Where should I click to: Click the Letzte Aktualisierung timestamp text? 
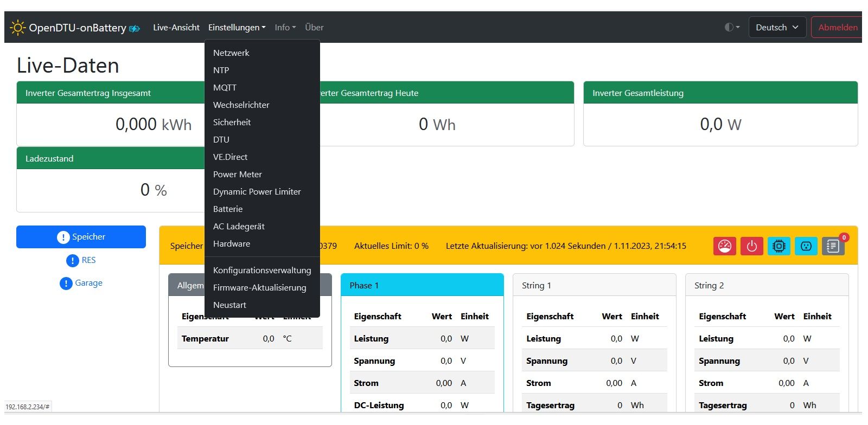point(566,246)
